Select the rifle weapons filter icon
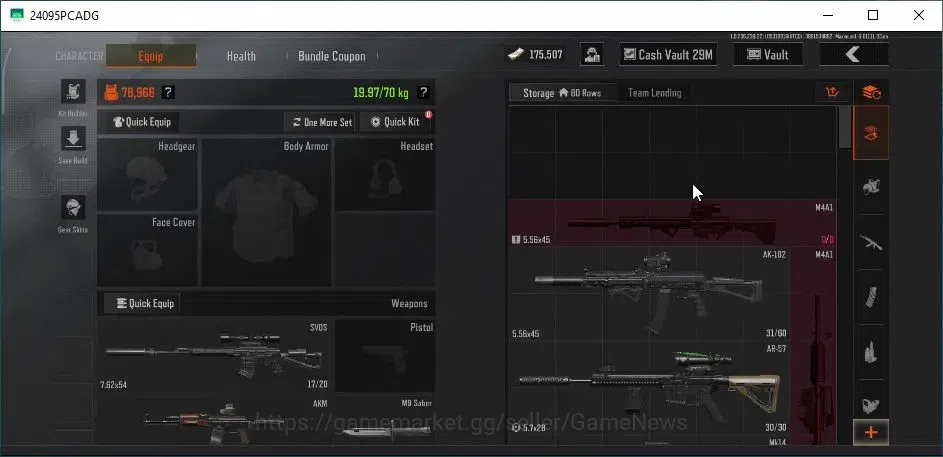The height and width of the screenshot is (457, 943). (x=871, y=242)
